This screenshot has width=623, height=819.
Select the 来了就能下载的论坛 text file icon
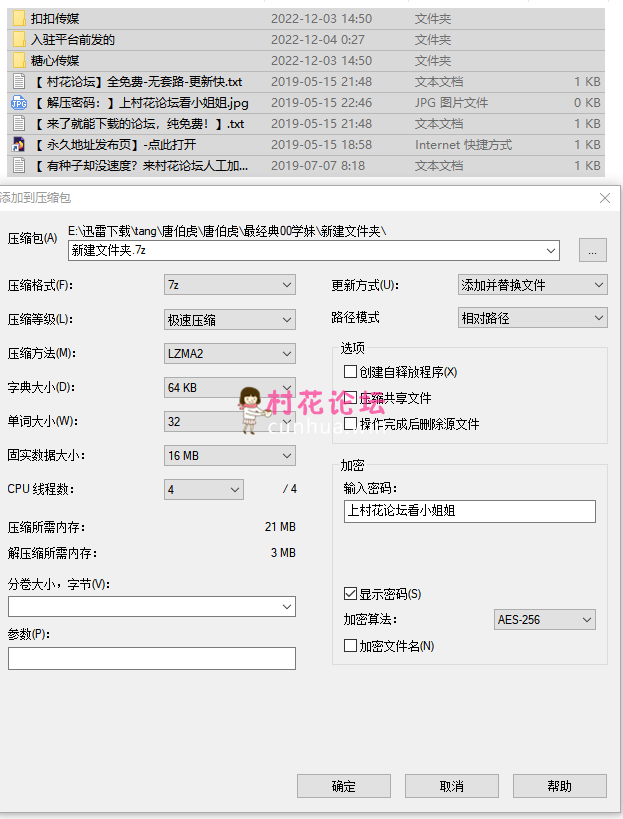(19, 124)
